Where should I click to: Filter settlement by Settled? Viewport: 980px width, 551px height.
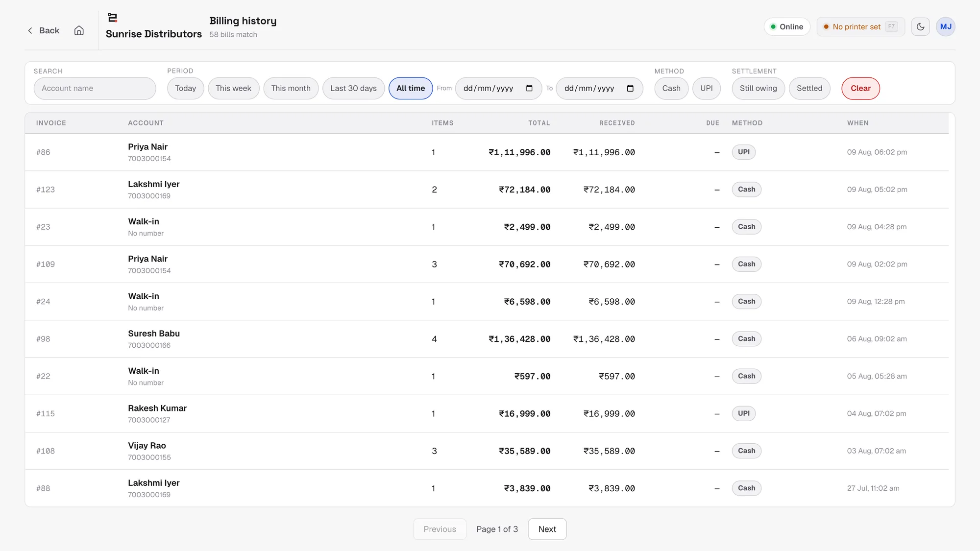pyautogui.click(x=809, y=88)
